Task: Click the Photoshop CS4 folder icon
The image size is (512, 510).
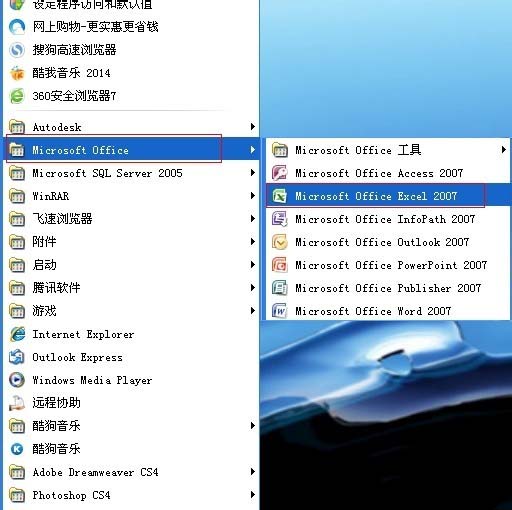Action: (17, 495)
